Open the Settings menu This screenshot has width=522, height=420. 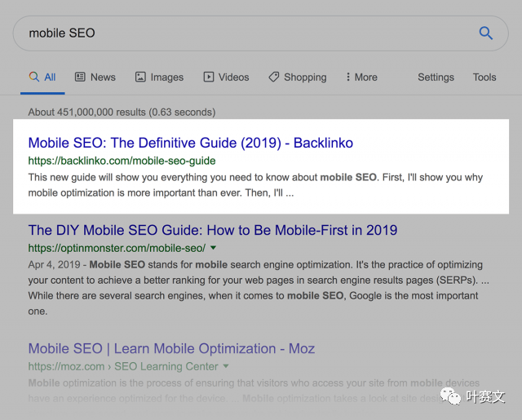[x=436, y=77]
